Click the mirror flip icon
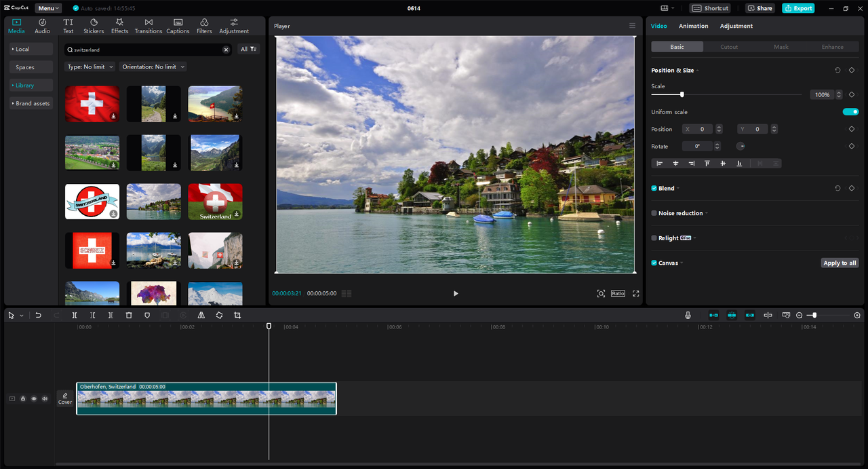 click(x=201, y=316)
